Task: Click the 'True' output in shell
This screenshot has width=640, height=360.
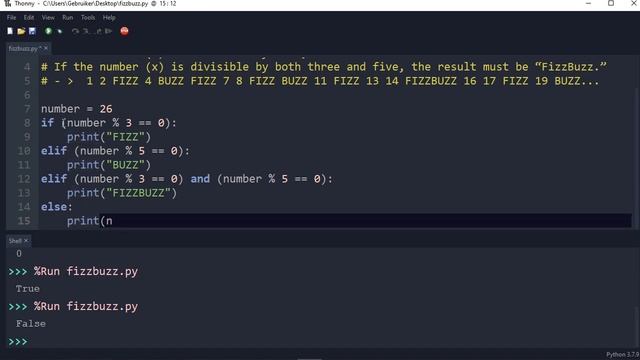Action: tap(28, 289)
